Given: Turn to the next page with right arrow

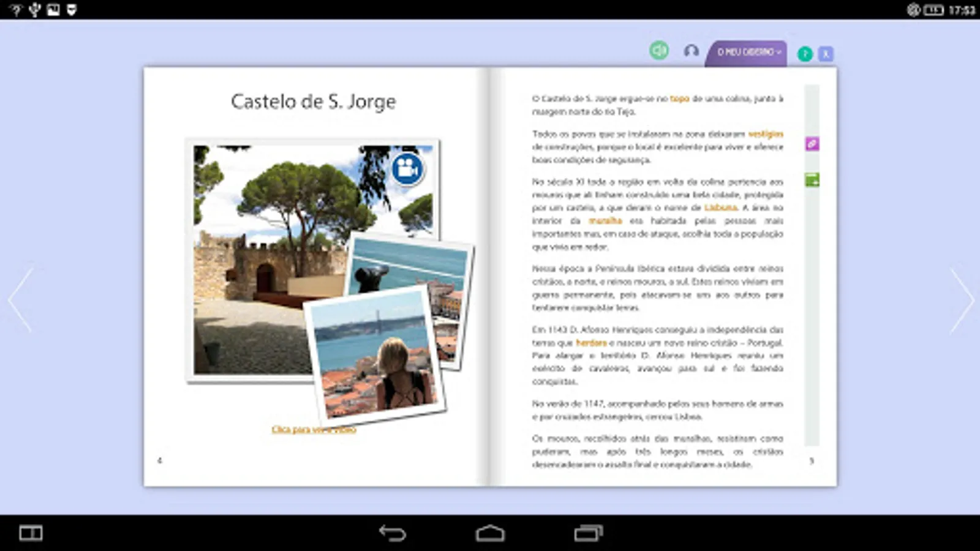Looking at the screenshot, I should coord(961,300).
